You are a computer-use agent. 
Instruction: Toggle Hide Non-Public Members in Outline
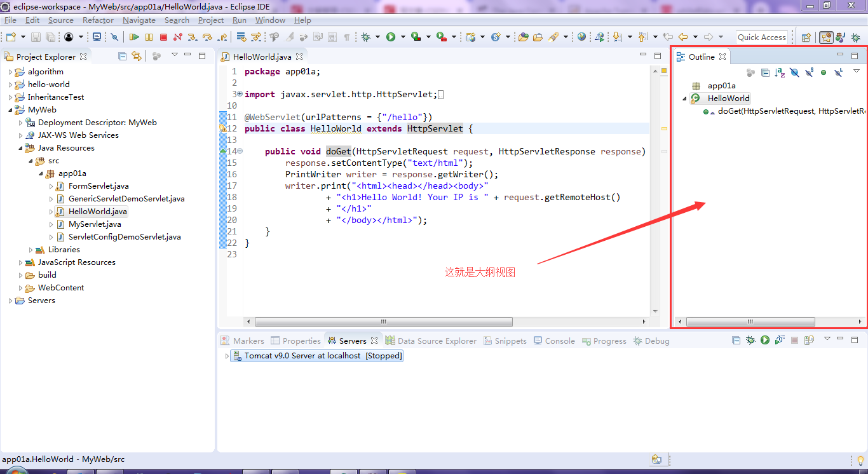[x=823, y=72]
